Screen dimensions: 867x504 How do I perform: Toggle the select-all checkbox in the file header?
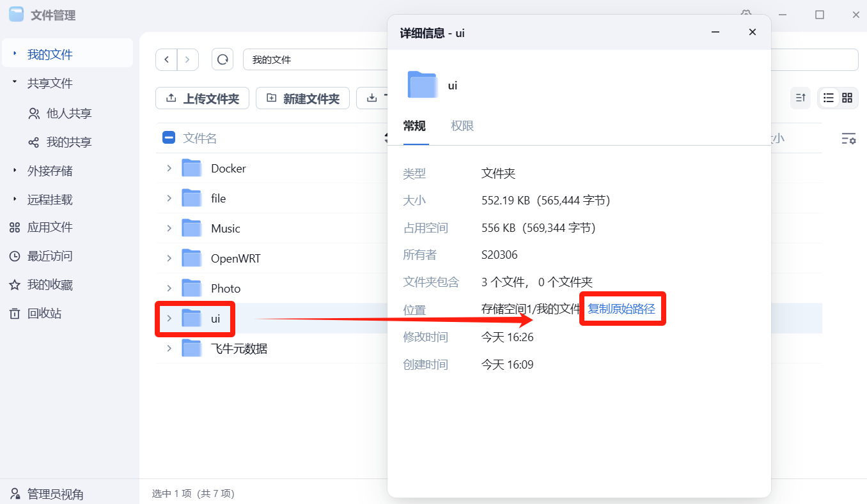click(169, 138)
